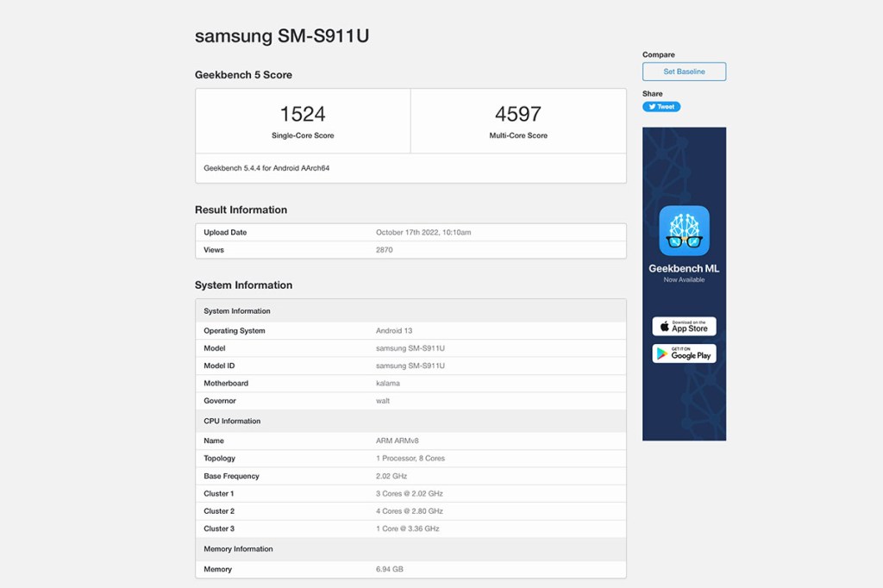Click the Model ID row value

[x=410, y=366]
